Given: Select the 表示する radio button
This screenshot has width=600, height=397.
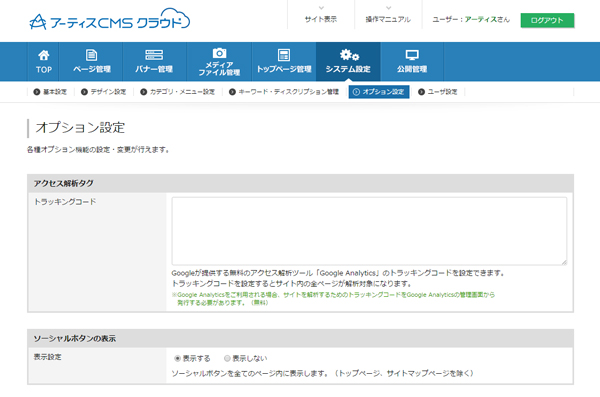Looking at the screenshot, I should pyautogui.click(x=177, y=358).
